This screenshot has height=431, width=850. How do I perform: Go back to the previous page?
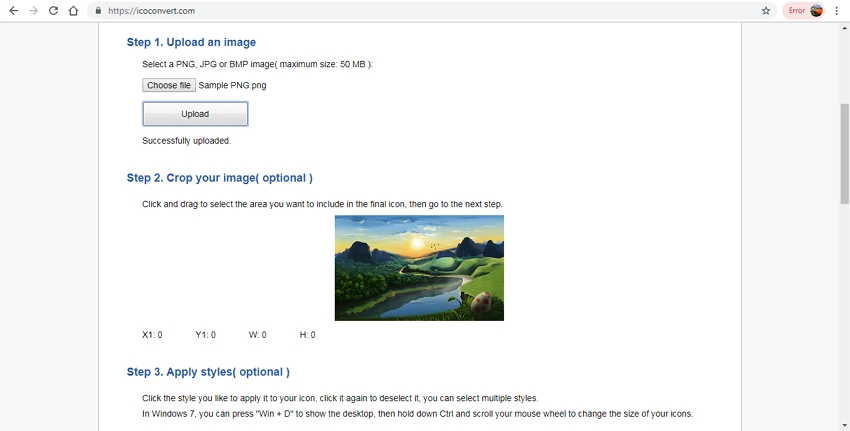click(x=13, y=11)
